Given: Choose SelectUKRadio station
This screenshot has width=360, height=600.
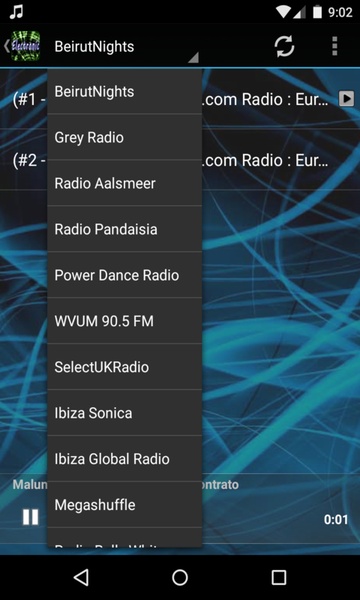Looking at the screenshot, I should point(124,367).
